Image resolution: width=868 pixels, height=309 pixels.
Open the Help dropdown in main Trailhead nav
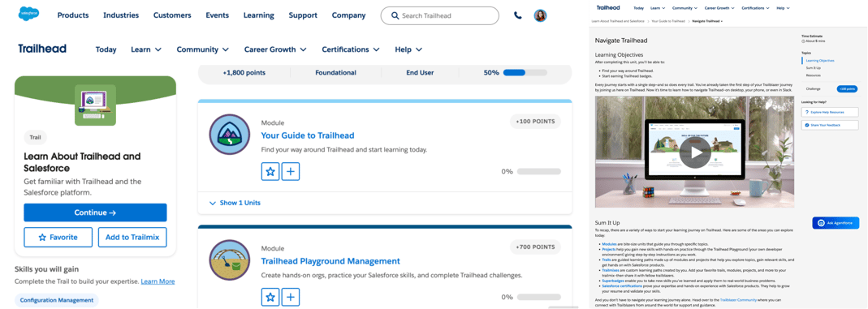pyautogui.click(x=408, y=49)
